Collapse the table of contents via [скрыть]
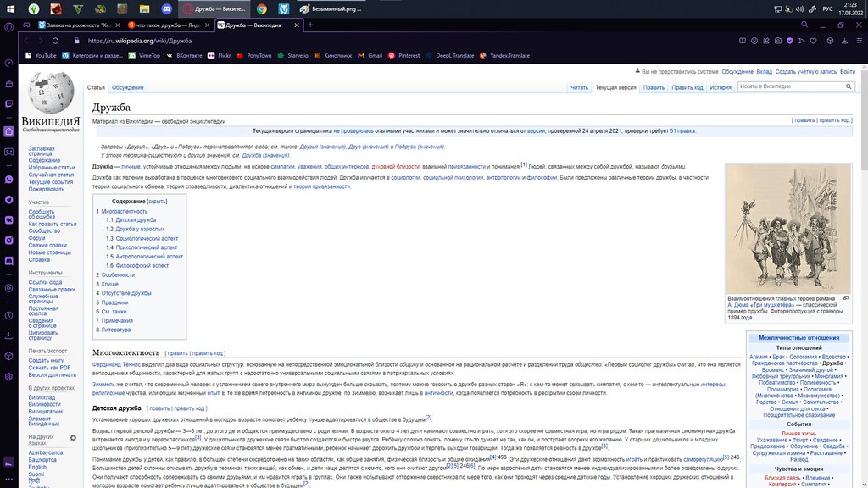Image resolution: width=868 pixels, height=488 pixels. click(157, 202)
